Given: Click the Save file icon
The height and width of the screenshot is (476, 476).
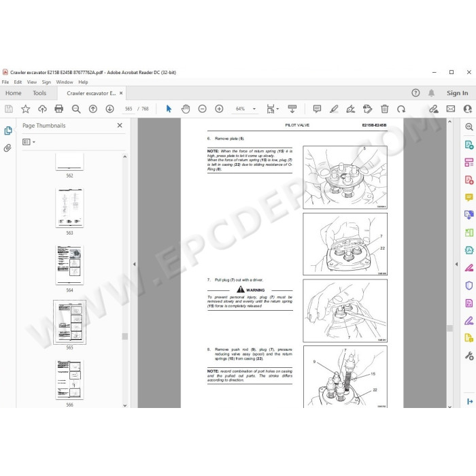Looking at the screenshot, I should tap(9, 109).
